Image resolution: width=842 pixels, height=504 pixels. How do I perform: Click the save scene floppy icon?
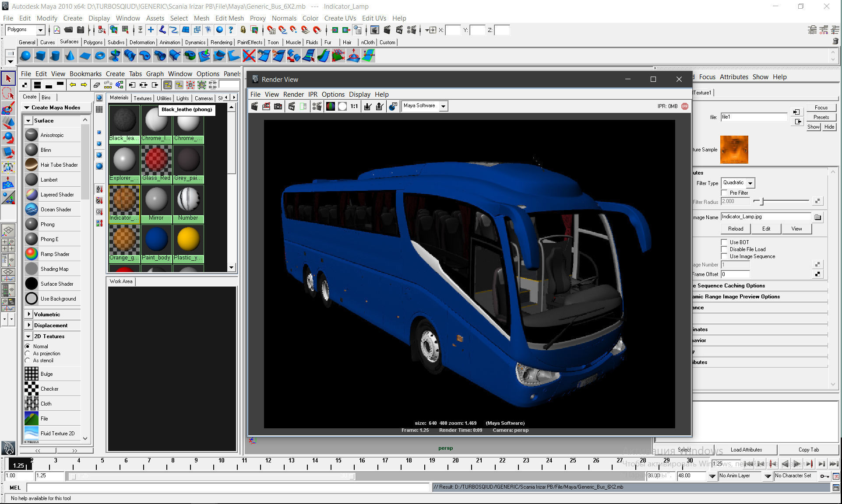click(81, 30)
